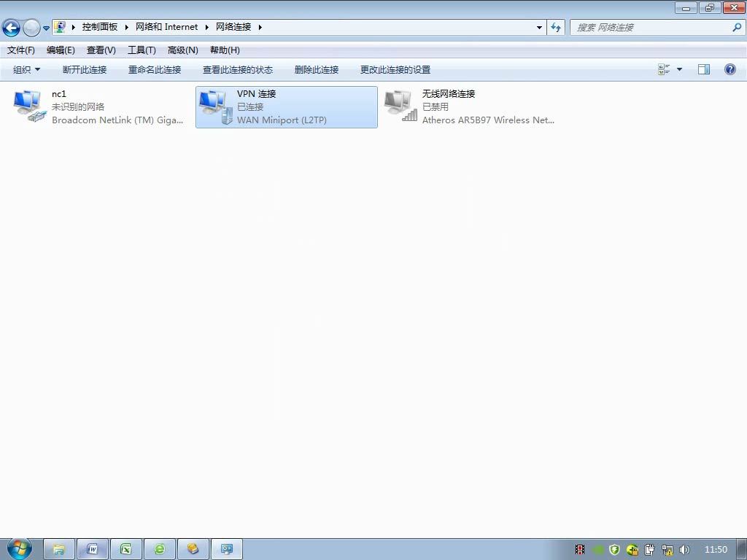Click 重命名此连接 toolbar button
The height and width of the screenshot is (560, 747).
[x=155, y=70]
